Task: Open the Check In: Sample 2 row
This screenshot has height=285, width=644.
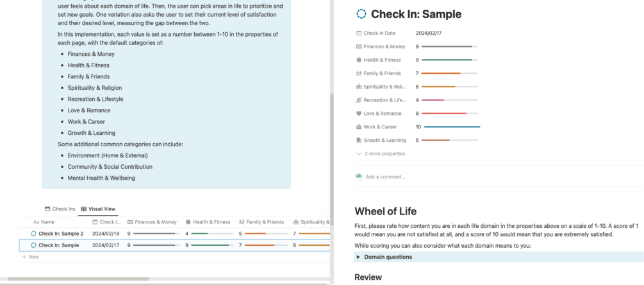Action: pos(60,234)
